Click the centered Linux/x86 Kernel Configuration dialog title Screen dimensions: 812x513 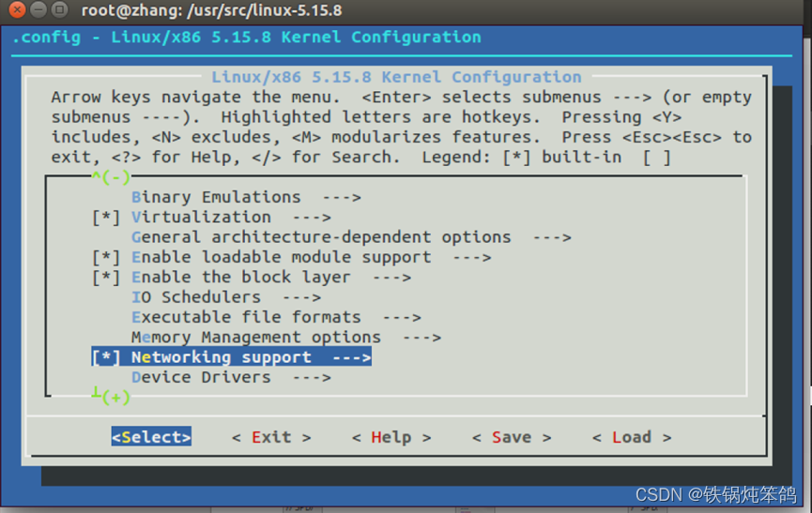(x=396, y=77)
